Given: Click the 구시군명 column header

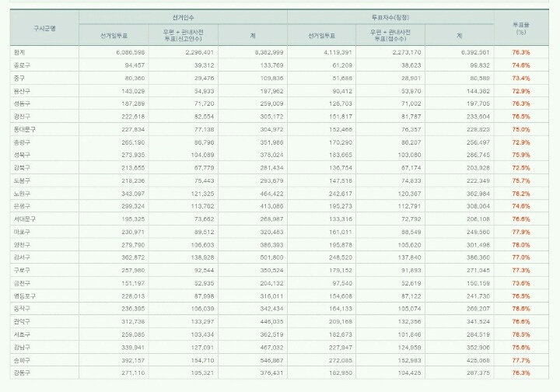Looking at the screenshot, I should coord(44,28).
